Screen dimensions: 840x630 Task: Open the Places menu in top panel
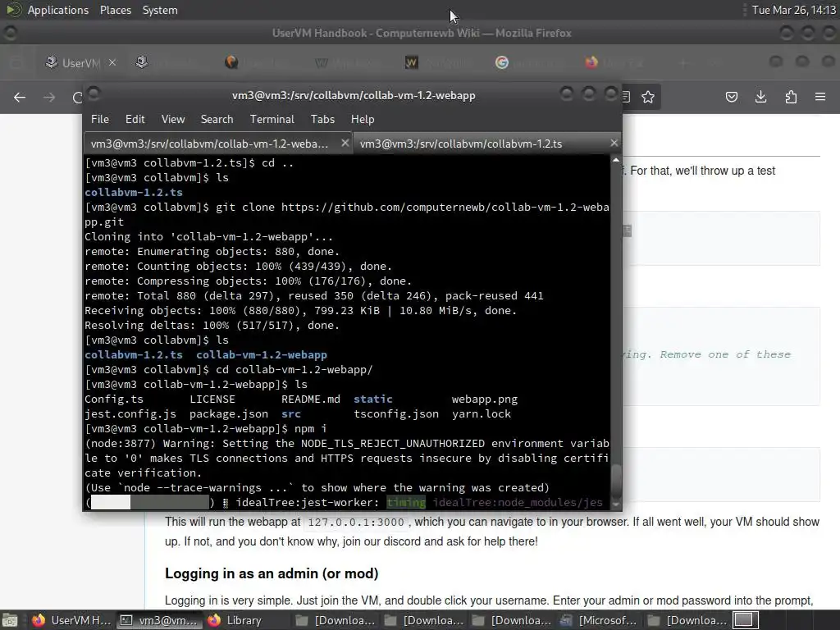point(116,10)
